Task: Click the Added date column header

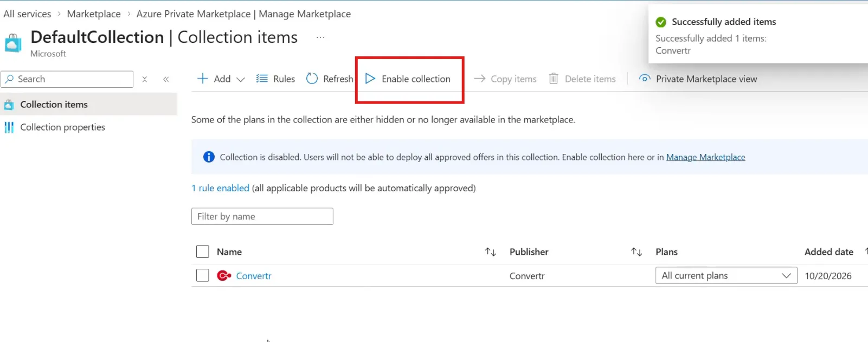Action: [x=828, y=252]
